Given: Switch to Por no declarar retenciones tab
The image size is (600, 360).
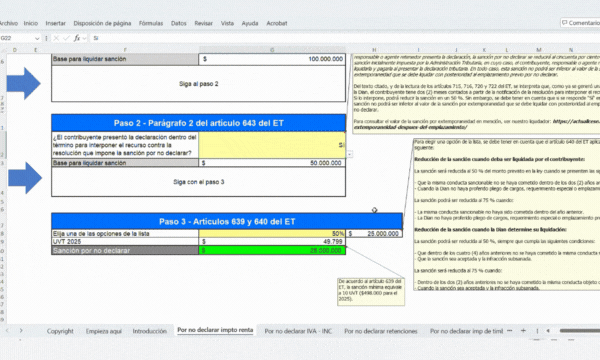Looking at the screenshot, I should [x=381, y=331].
